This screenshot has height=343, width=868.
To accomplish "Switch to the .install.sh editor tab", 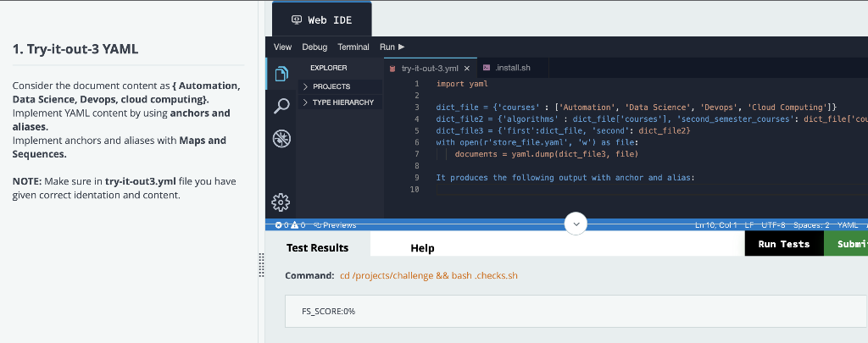I will pos(512,68).
